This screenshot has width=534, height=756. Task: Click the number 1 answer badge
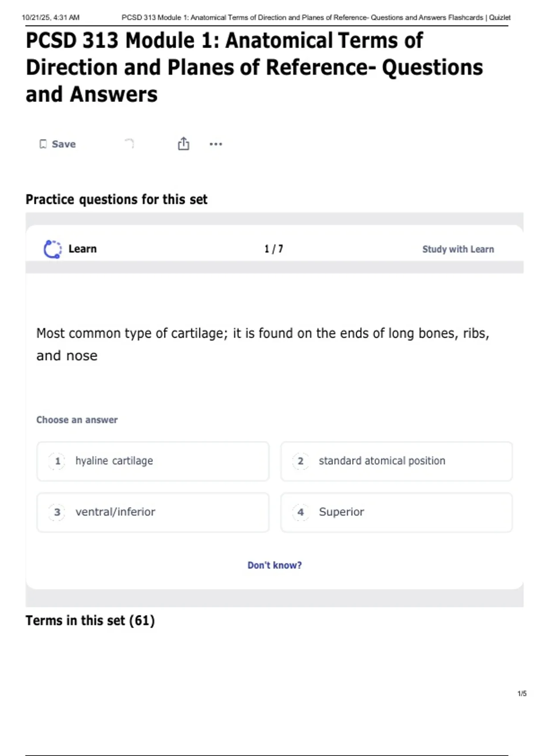[x=57, y=461]
